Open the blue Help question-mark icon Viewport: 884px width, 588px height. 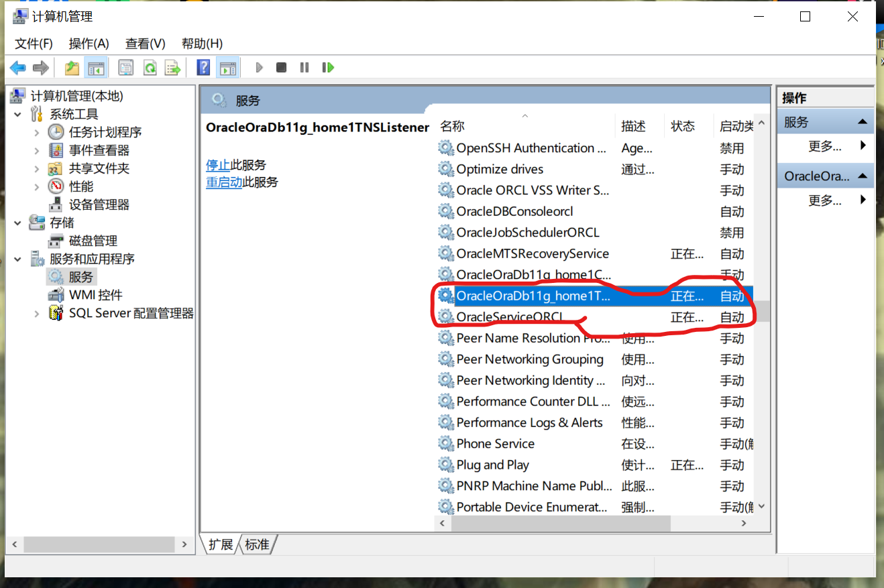tap(203, 68)
